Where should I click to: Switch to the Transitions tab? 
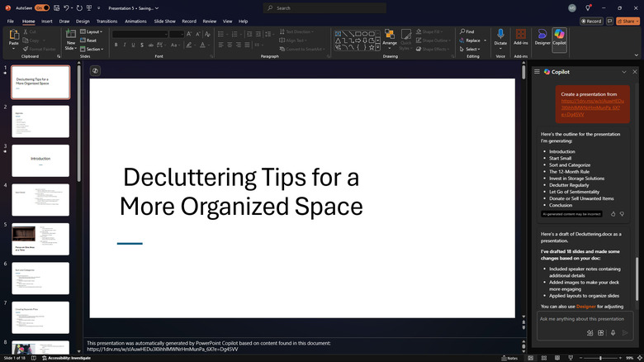coord(107,21)
